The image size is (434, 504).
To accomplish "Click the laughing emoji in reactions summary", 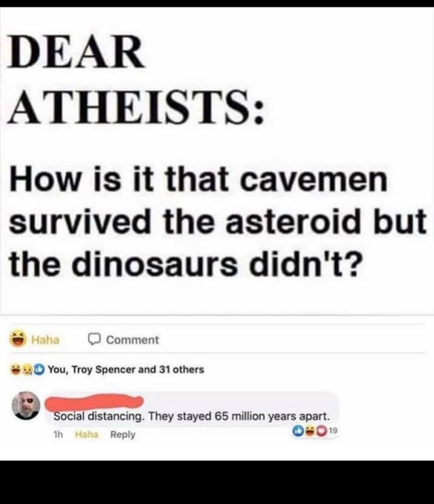I will (16, 370).
